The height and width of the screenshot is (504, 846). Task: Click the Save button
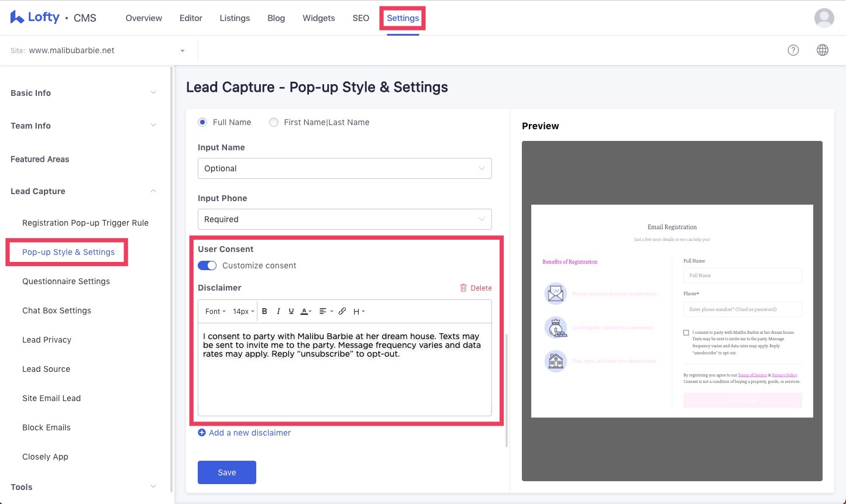click(227, 472)
